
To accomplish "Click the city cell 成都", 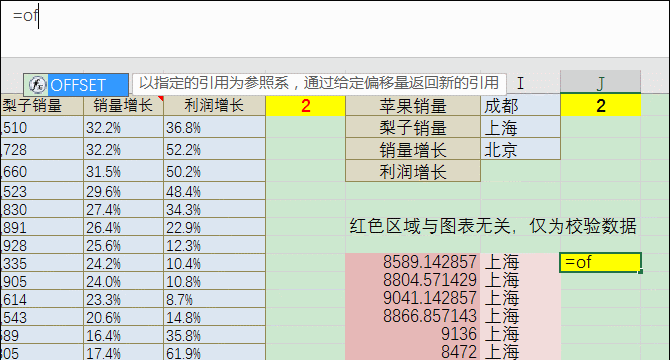I will pyautogui.click(x=520, y=105).
